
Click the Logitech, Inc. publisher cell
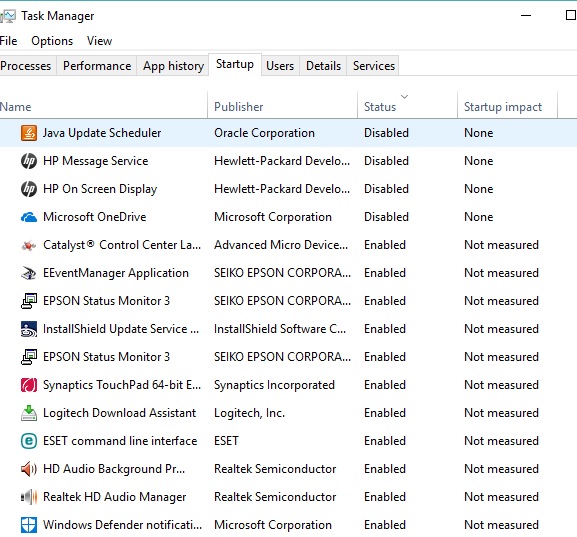(x=249, y=413)
